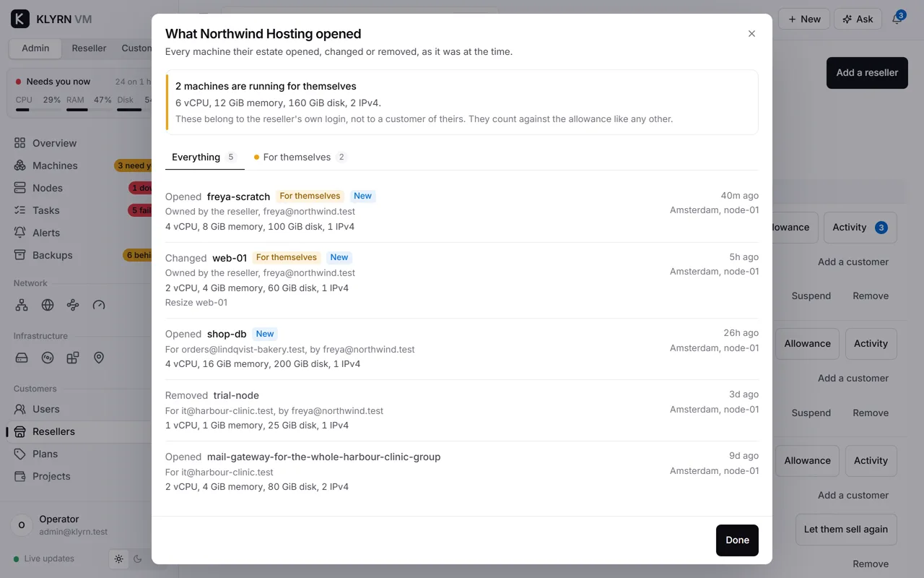The height and width of the screenshot is (578, 924).
Task: Click the KLYRN VM logo icon
Action: point(20,19)
